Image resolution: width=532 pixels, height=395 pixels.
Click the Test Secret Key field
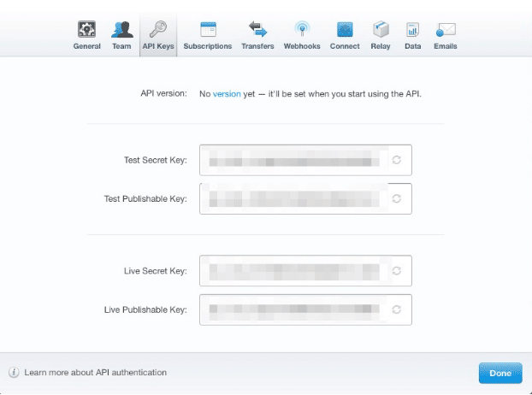tap(293, 160)
